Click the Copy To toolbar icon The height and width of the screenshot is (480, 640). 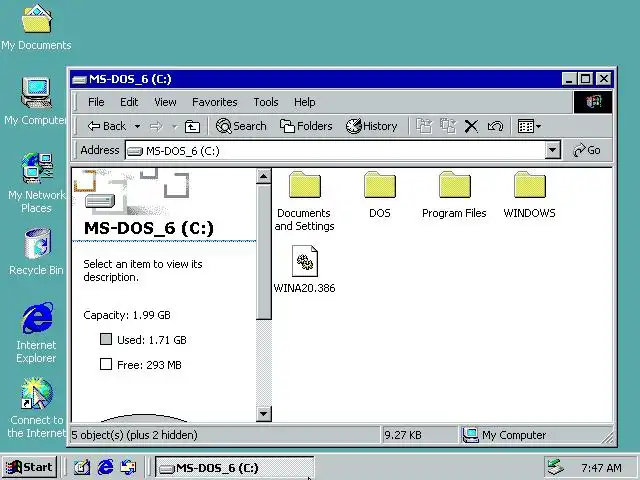point(448,126)
